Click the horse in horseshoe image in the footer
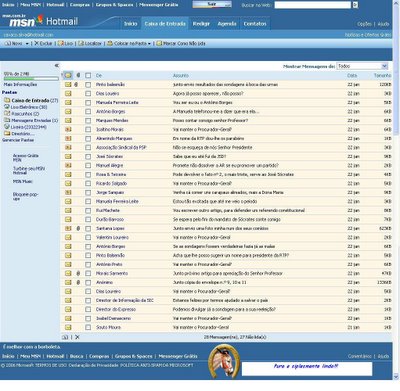Viewport: 400px width, 391px height. point(224,362)
